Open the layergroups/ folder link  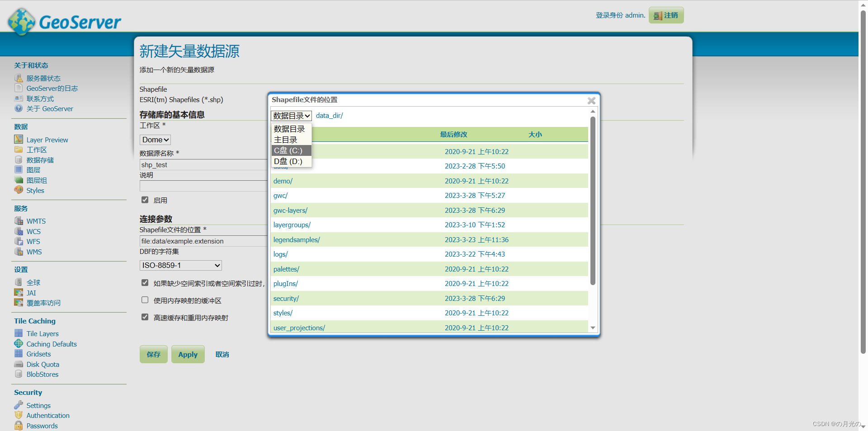coord(292,225)
